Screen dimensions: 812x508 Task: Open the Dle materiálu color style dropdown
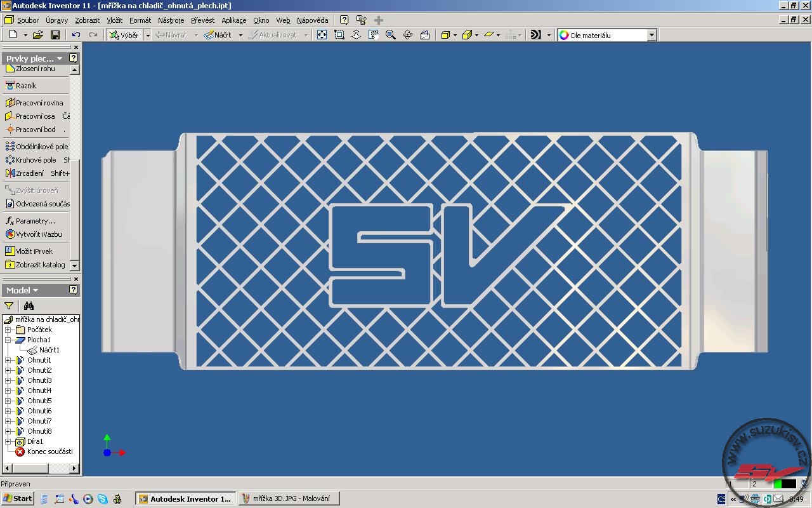652,36
